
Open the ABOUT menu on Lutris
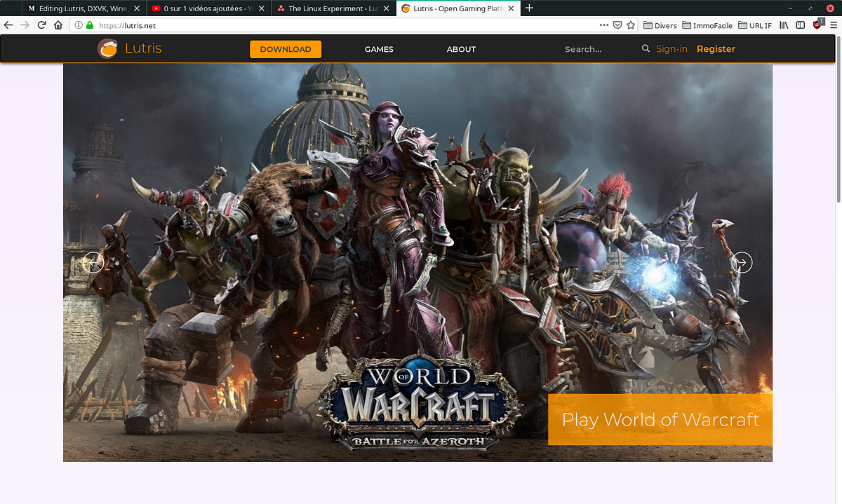[x=461, y=49]
